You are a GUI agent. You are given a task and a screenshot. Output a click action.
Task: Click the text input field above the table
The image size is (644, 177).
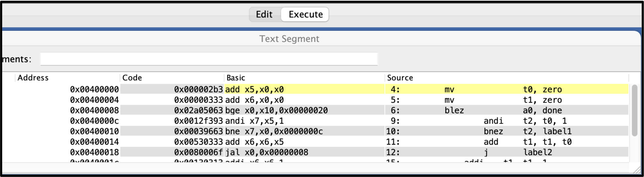pyautogui.click(x=209, y=59)
